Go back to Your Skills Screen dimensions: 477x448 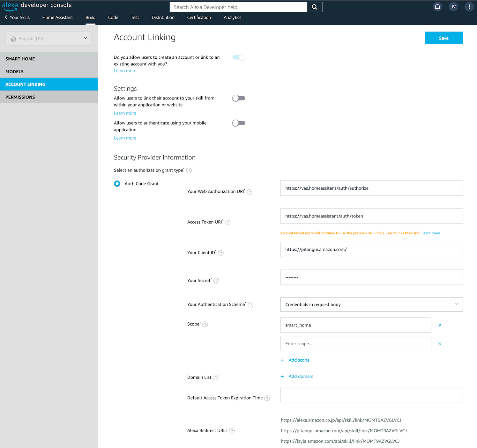pos(17,18)
